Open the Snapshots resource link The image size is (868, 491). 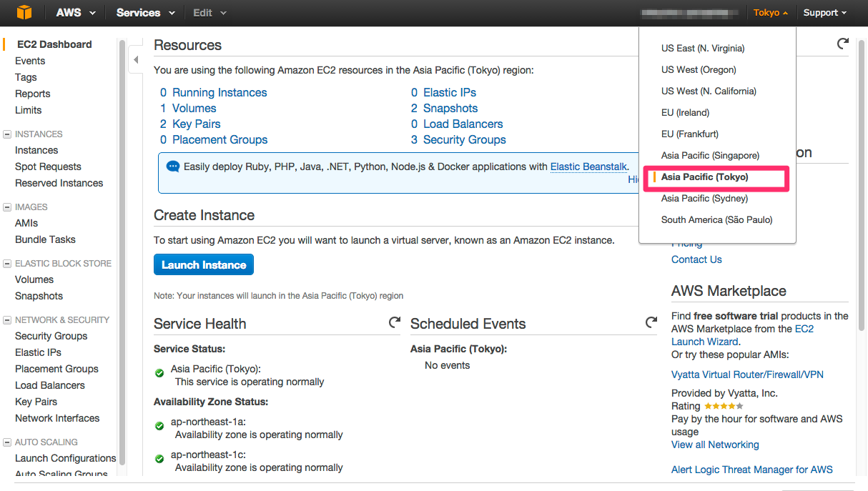(x=450, y=108)
